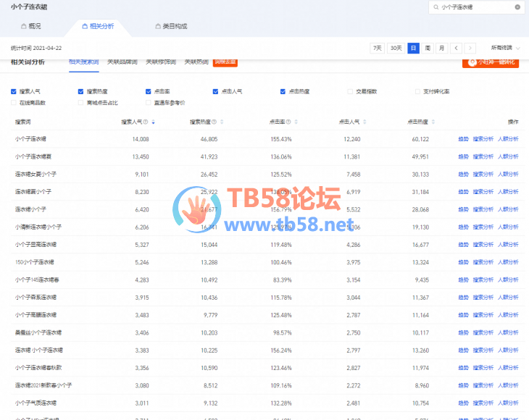Clear the search box with the X icon
529x420 pixels.
pos(517,7)
